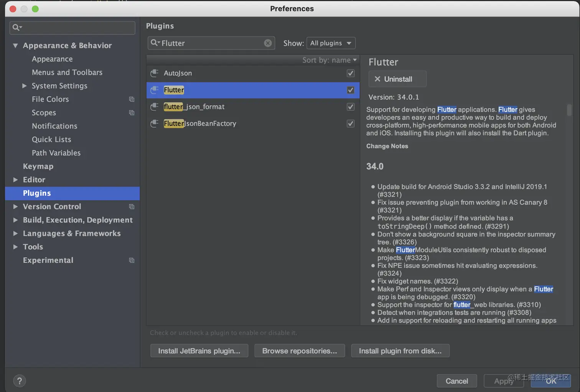Open the Notifications settings page
Screen dimensions: 580x392
pyautogui.click(x=54, y=126)
